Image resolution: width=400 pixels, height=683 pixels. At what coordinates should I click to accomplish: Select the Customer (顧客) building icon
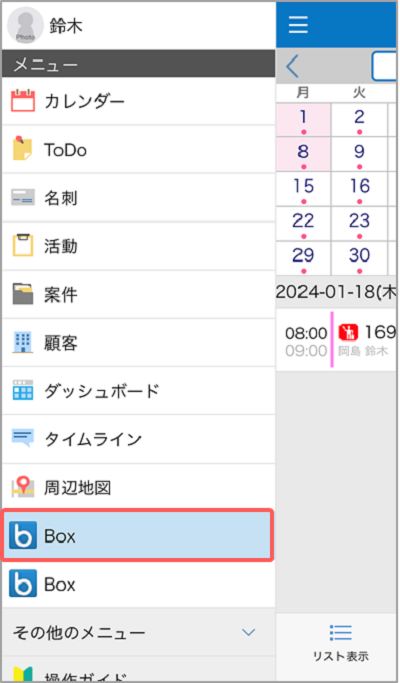(22, 343)
